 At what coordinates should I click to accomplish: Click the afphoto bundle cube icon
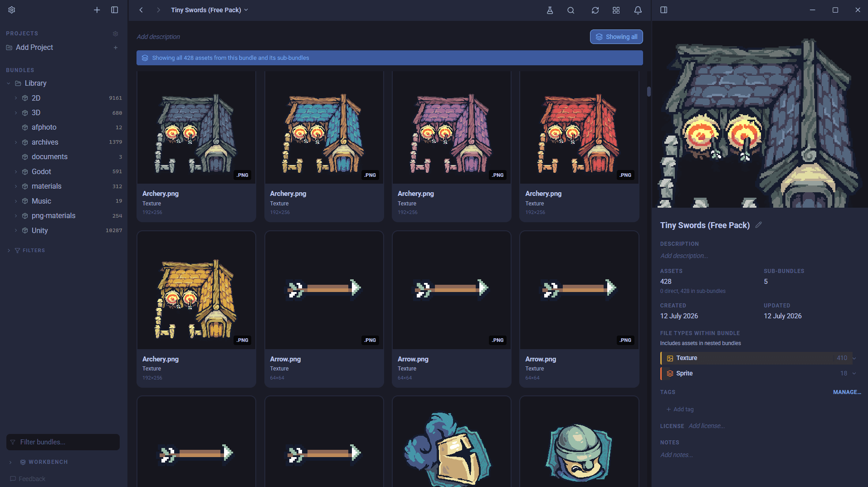(25, 127)
